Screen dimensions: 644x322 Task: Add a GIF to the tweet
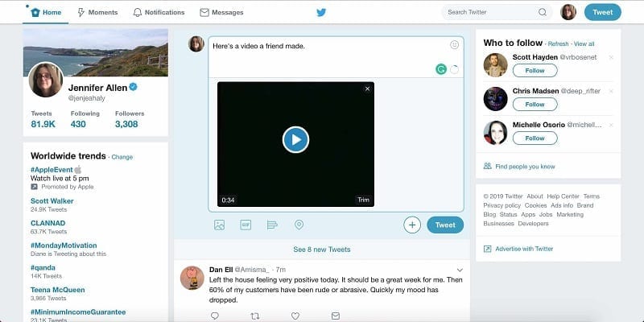(x=246, y=225)
